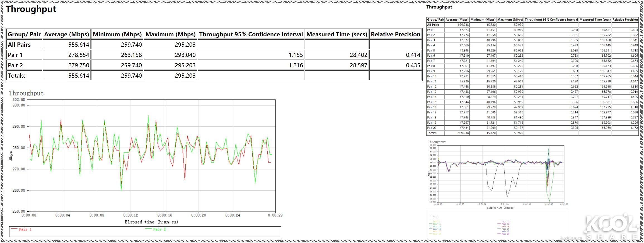Click Measured Time (secs) header in right table
Screen dimensions: 644x243
[x=595, y=20]
